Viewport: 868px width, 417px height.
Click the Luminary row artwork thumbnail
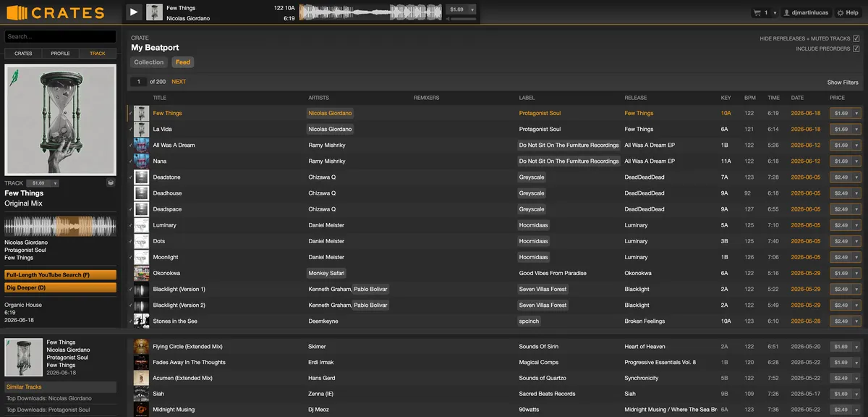point(141,225)
